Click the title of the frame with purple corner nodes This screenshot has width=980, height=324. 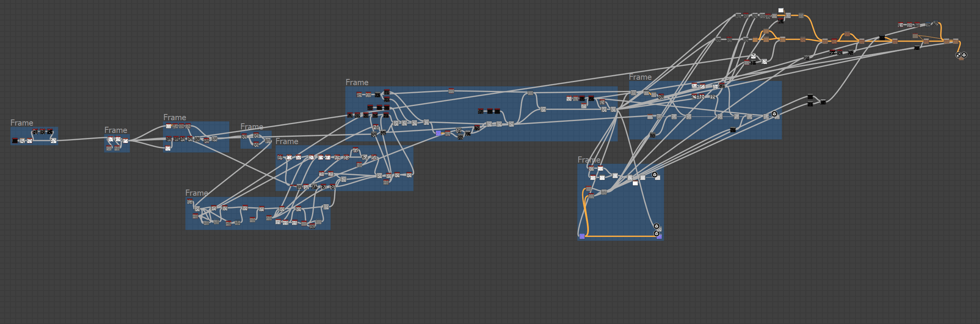click(588, 159)
